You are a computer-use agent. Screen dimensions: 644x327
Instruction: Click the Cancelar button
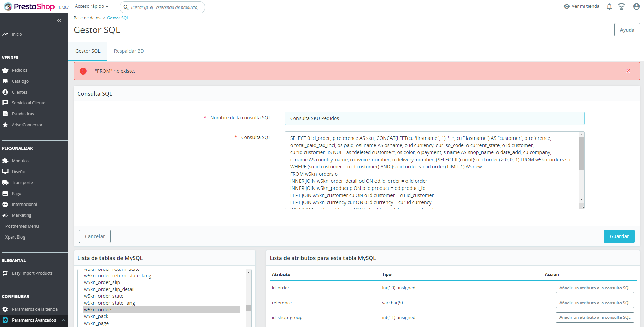click(95, 236)
